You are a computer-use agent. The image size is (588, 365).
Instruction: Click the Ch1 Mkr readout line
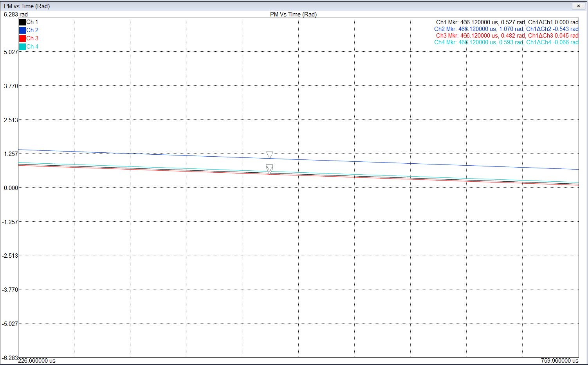click(x=507, y=22)
